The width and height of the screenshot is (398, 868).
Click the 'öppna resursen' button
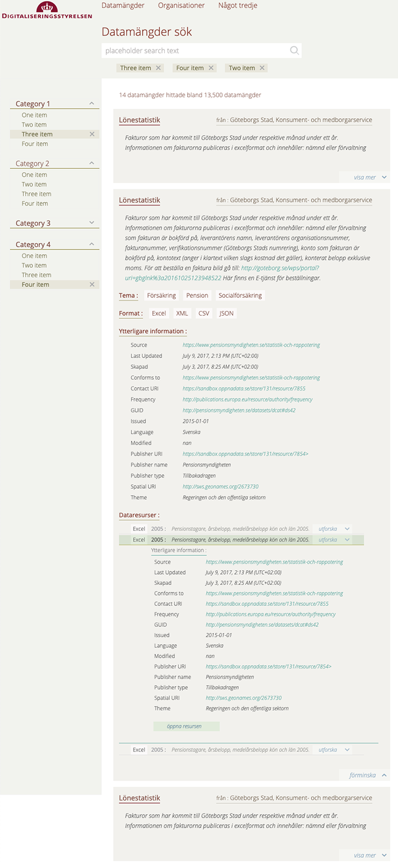coord(186,726)
